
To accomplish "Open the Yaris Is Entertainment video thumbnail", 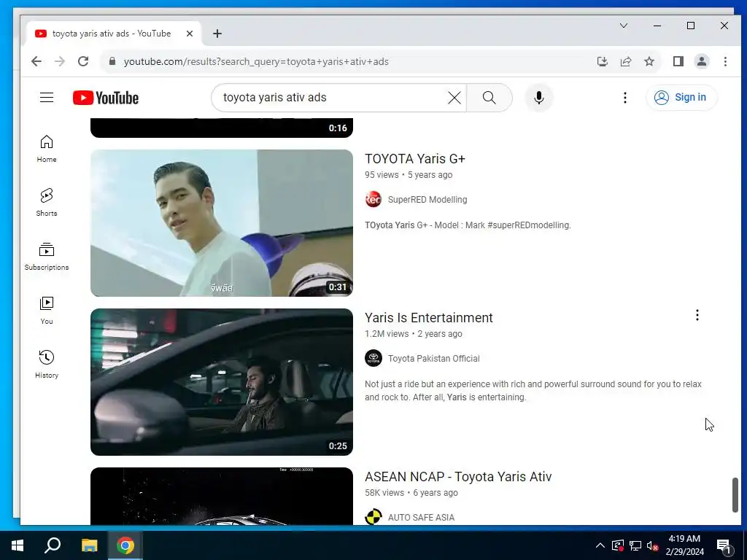I will 222,382.
